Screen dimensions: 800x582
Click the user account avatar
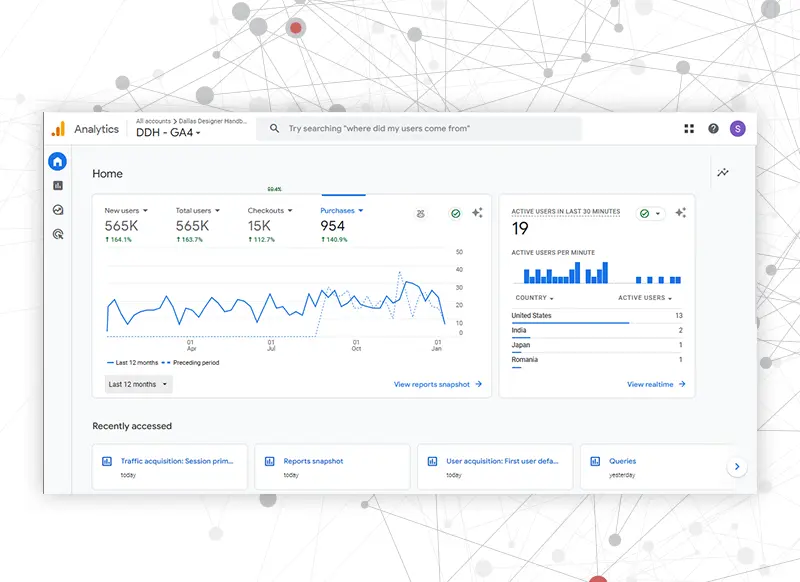[x=738, y=129]
